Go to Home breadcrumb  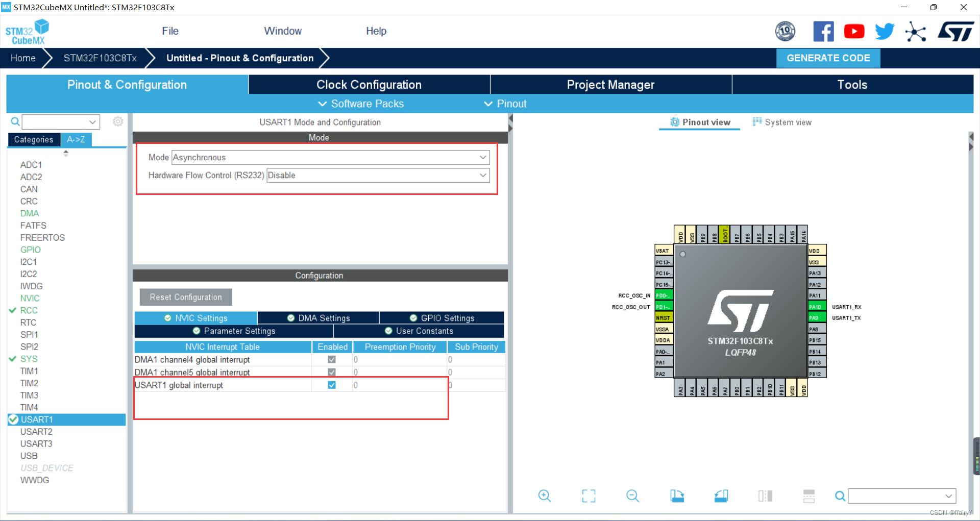[x=23, y=58]
